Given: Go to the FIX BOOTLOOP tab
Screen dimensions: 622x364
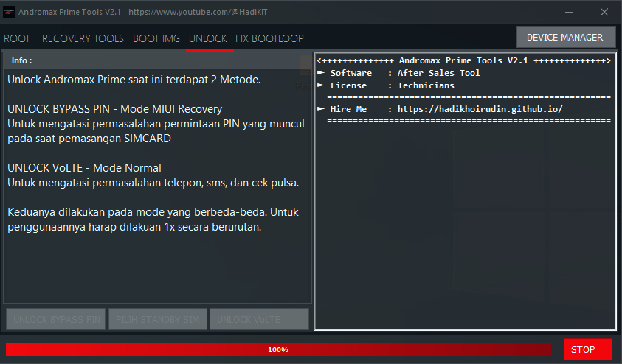Looking at the screenshot, I should [269, 38].
